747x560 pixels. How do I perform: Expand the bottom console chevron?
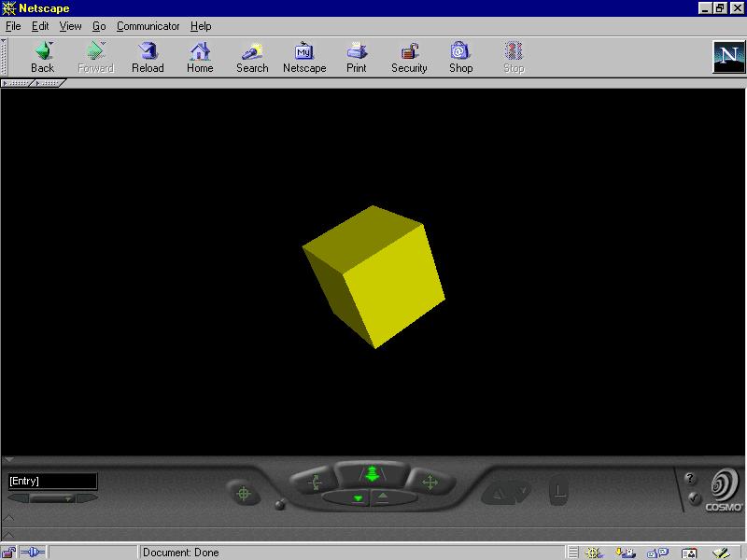tap(8, 535)
